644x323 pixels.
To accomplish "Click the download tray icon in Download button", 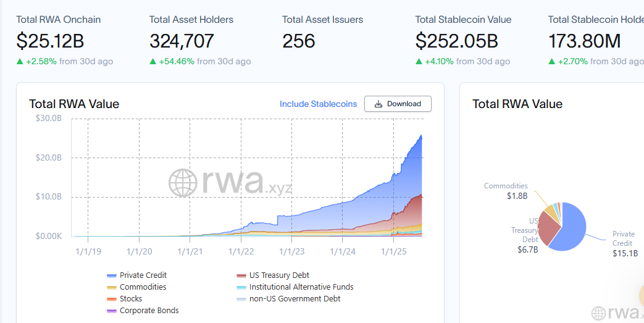I will click(x=378, y=104).
